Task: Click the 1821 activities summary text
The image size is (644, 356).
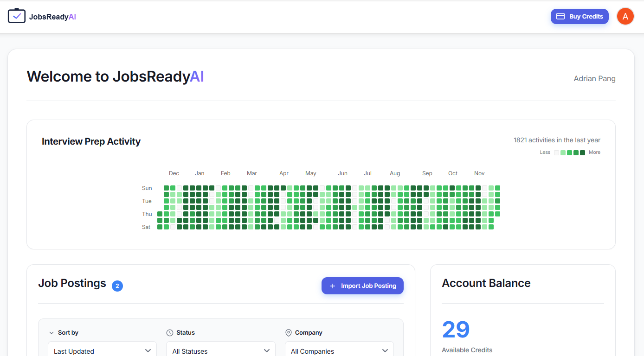Action: [x=557, y=140]
